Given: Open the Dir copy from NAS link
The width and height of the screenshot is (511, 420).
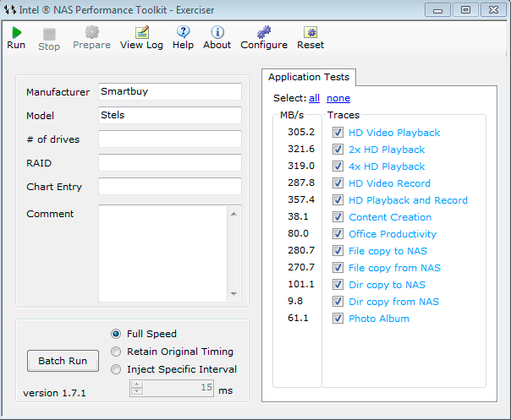Looking at the screenshot, I should [394, 302].
